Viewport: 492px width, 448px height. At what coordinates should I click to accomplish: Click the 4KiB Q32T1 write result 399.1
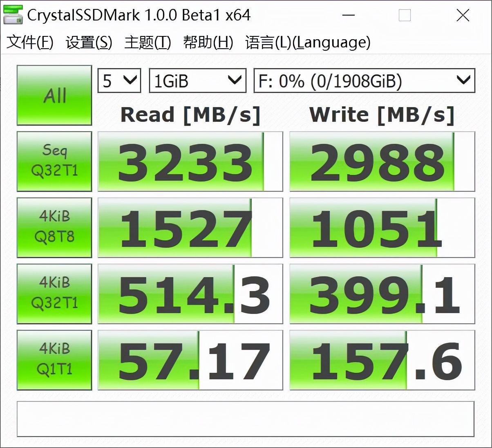point(382,294)
